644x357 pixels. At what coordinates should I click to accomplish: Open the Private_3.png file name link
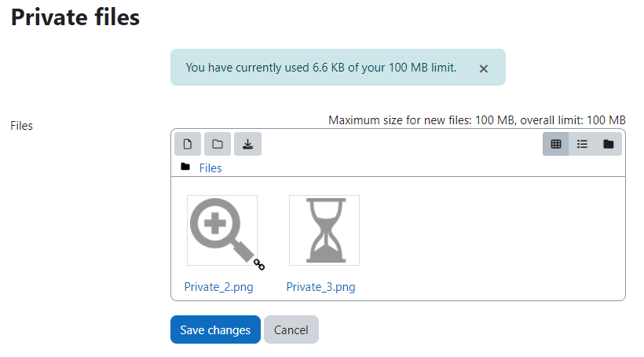pyautogui.click(x=320, y=287)
